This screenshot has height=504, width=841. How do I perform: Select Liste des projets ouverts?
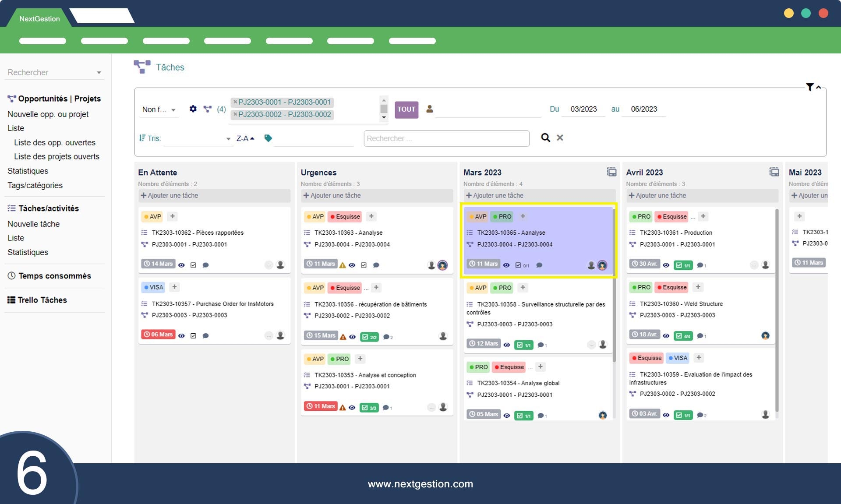(x=57, y=156)
